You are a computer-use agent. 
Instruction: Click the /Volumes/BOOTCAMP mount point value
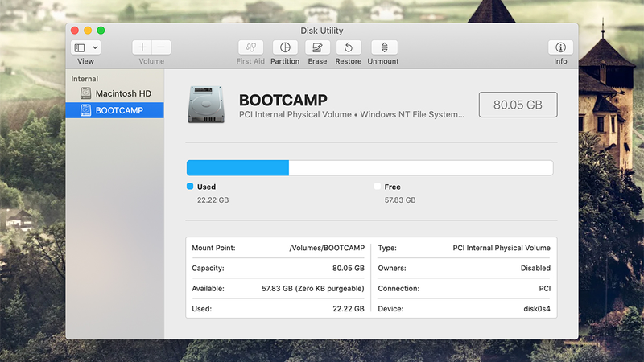327,248
